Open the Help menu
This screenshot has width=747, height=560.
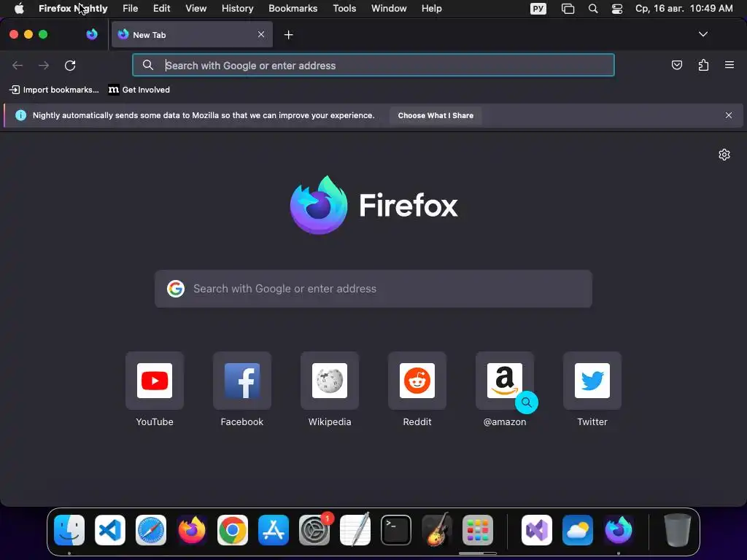[432, 9]
